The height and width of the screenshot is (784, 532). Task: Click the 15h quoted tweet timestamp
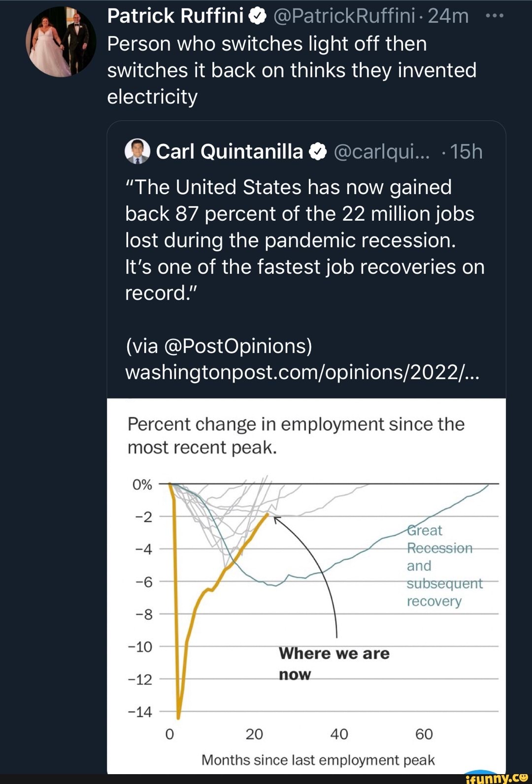pos(466,152)
